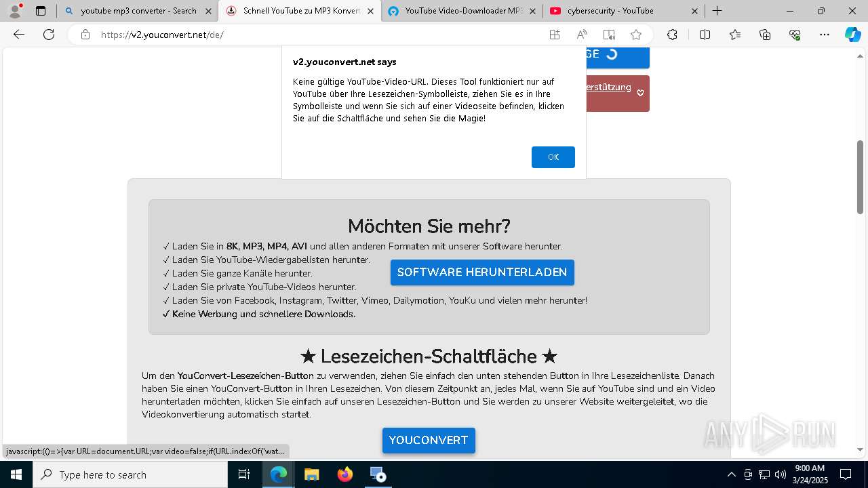Open the Favorites list

(735, 35)
